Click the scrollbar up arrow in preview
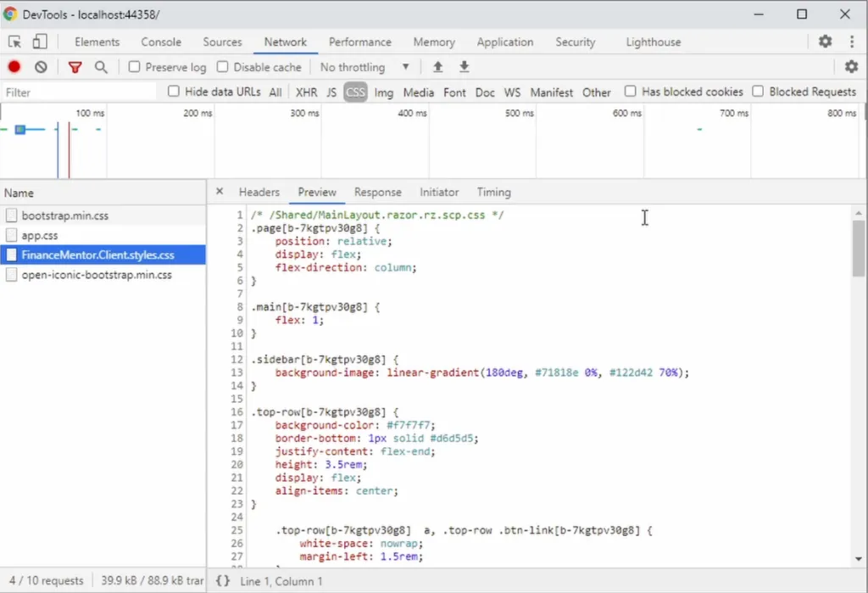Screen dimensions: 868x593 858,214
